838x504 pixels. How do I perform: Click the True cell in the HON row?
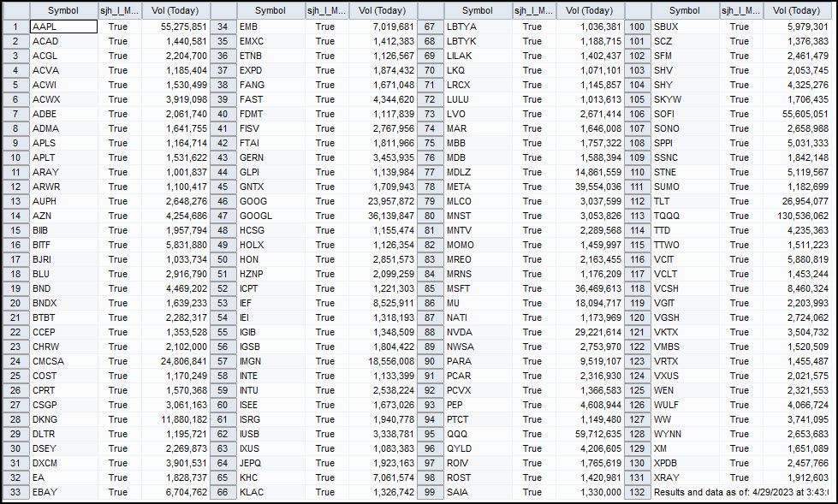(x=327, y=259)
